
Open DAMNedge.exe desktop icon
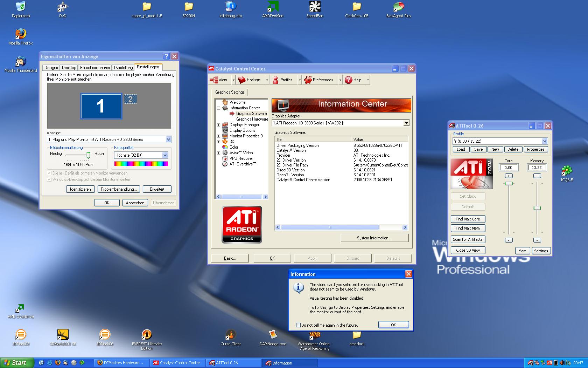[273, 338]
